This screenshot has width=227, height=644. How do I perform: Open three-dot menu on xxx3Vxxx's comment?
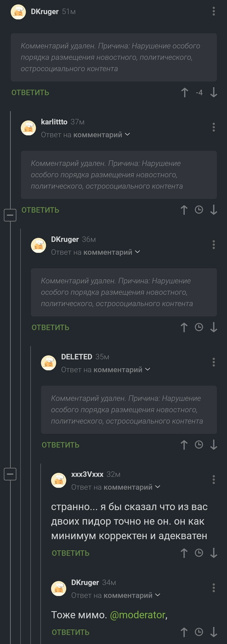[214, 480]
